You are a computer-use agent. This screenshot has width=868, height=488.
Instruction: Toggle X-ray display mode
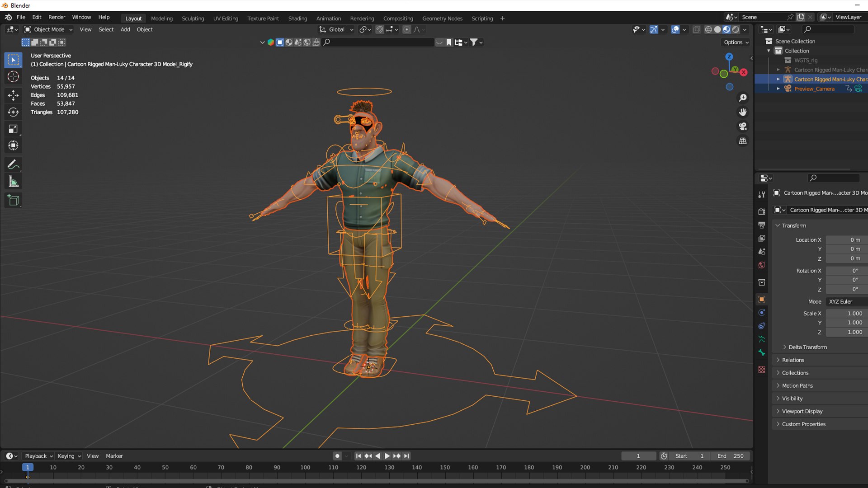point(696,29)
